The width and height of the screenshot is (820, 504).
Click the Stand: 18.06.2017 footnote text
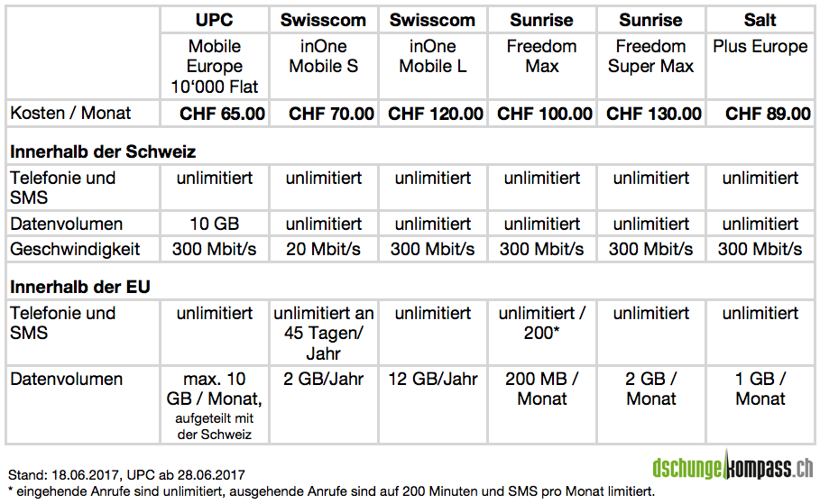tap(126, 474)
